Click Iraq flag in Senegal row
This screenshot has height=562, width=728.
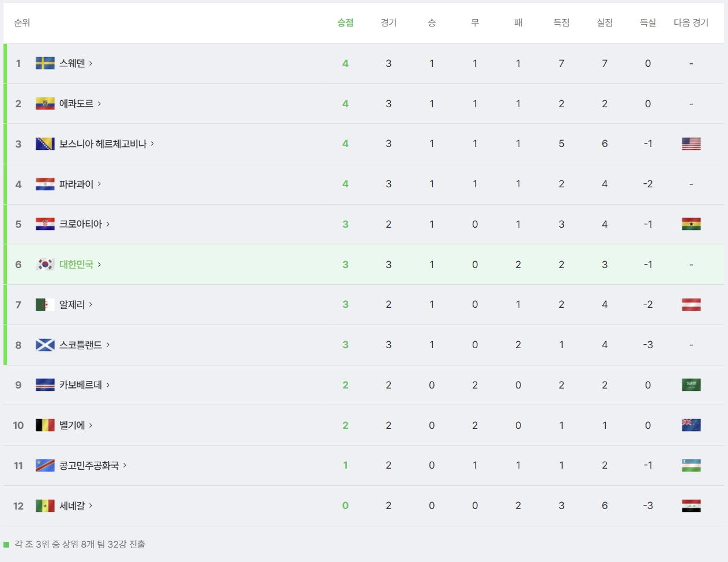click(x=691, y=506)
